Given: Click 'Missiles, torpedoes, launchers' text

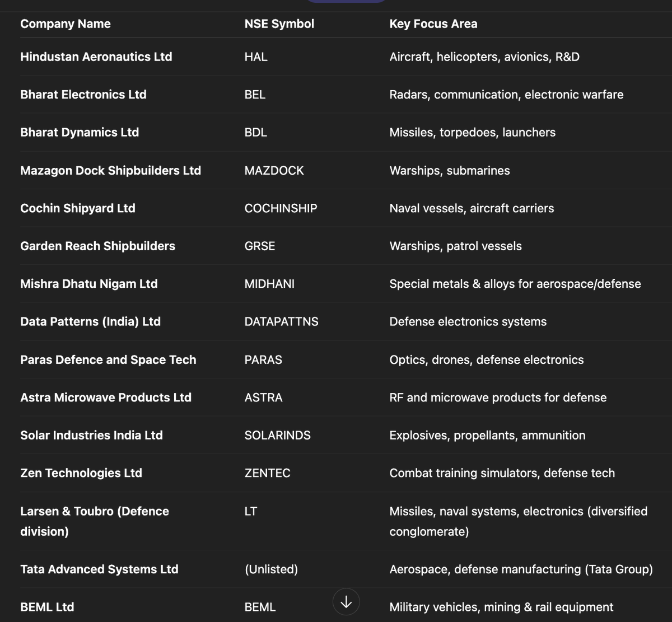Looking at the screenshot, I should [473, 133].
